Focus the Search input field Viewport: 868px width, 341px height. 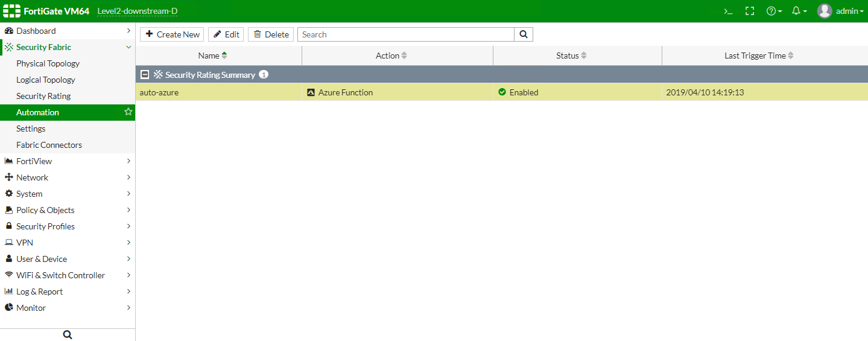click(406, 34)
